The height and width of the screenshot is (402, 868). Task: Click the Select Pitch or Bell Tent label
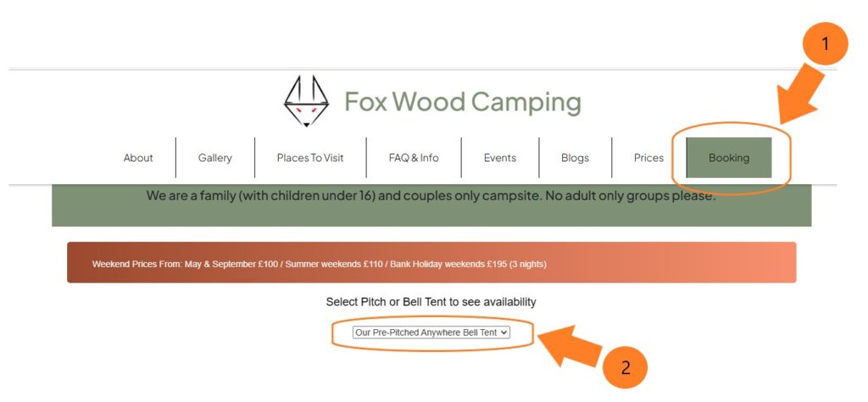[431, 302]
